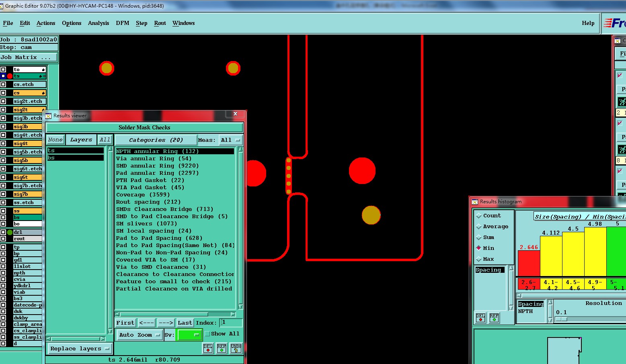Click the Graphic Editor title bar icon
Image resolution: width=626 pixels, height=364 pixels.
click(x=2, y=6)
